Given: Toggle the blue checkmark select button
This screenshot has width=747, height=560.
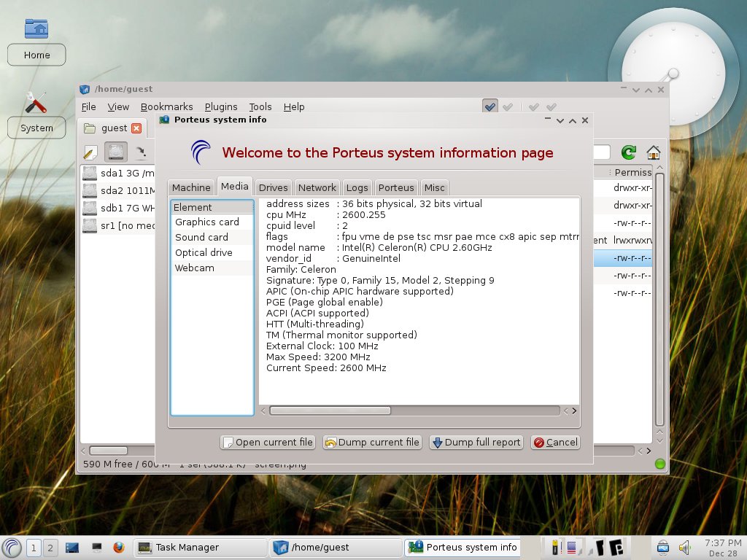Looking at the screenshot, I should coord(489,106).
